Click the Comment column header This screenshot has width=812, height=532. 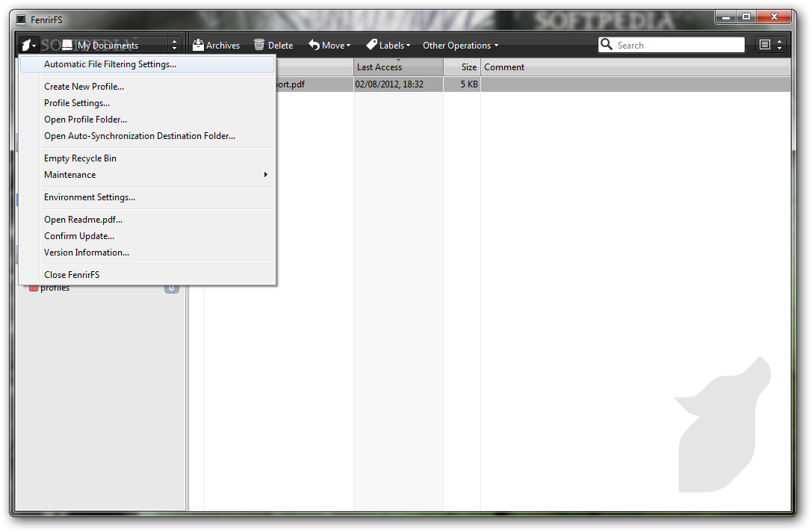[636, 66]
